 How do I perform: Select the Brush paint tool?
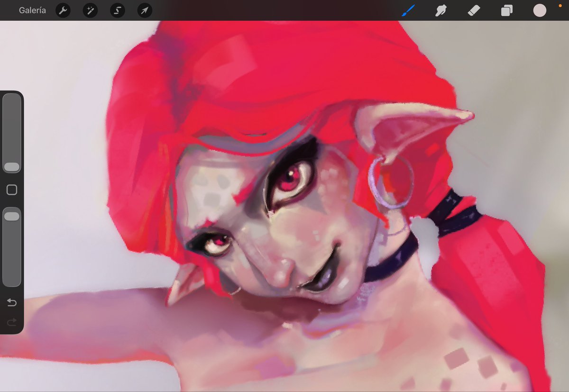pos(408,10)
